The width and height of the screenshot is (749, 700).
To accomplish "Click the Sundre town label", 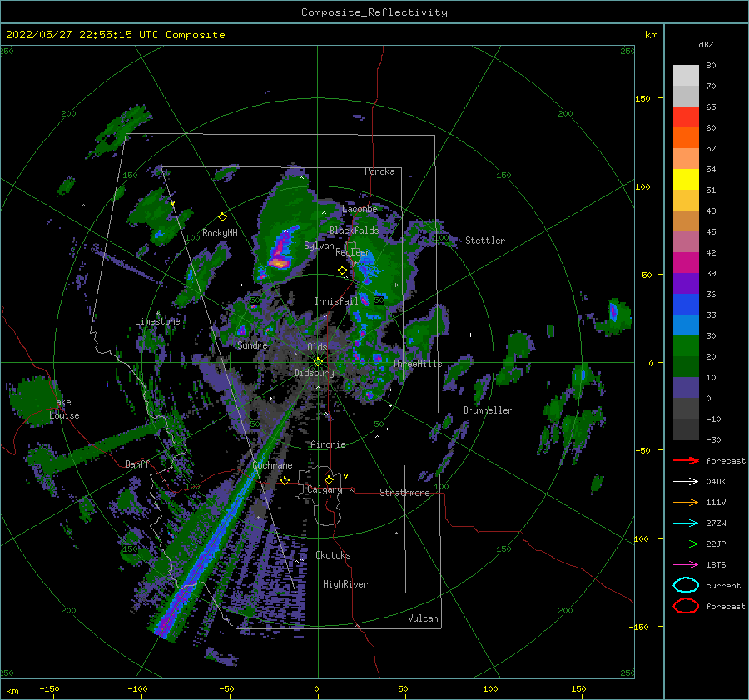I will point(252,345).
